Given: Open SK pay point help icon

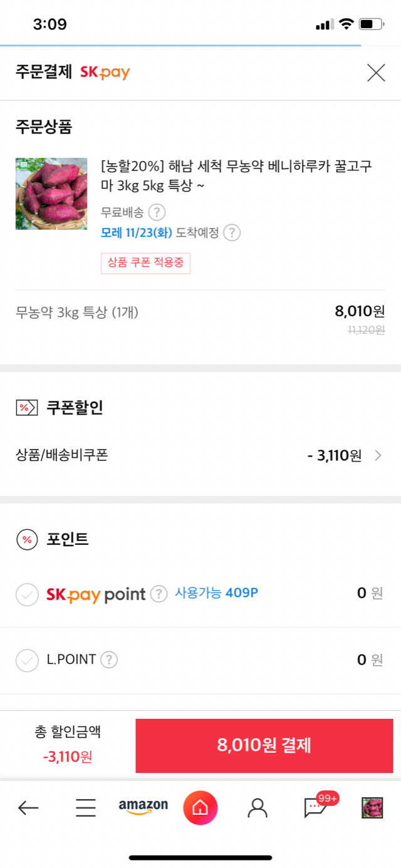Looking at the screenshot, I should click(x=159, y=593).
